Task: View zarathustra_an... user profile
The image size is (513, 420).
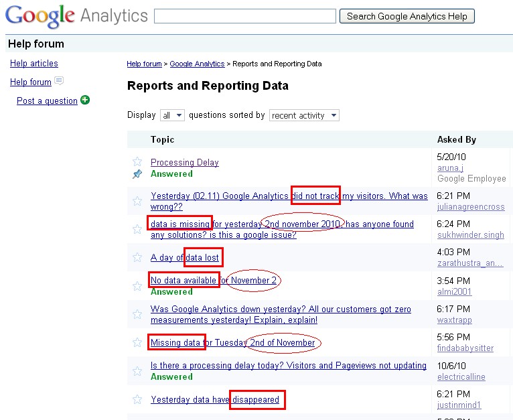Action: (x=470, y=263)
